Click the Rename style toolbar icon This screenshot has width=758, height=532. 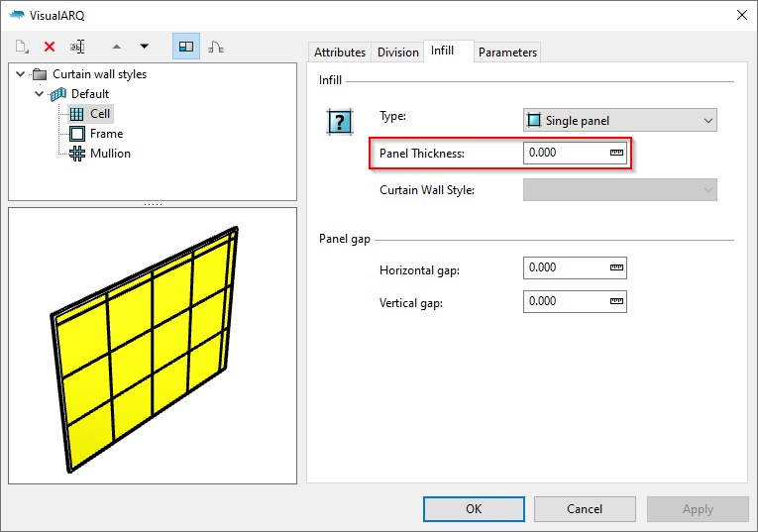pos(77,47)
